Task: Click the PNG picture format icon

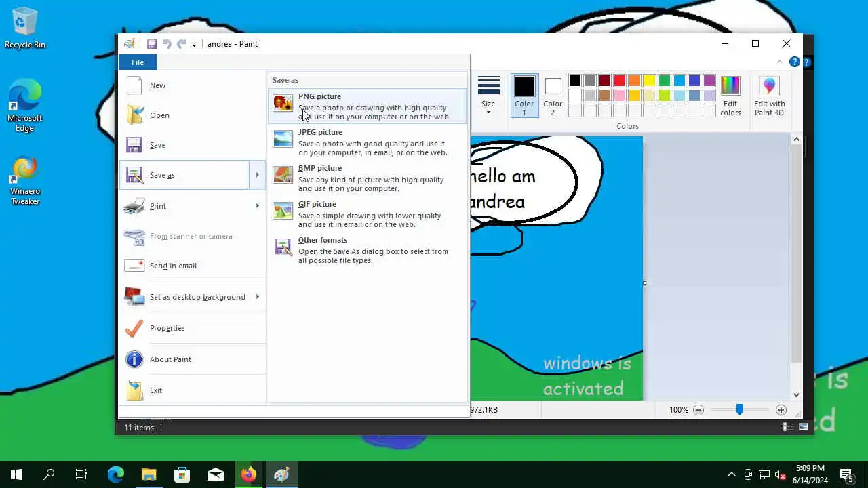Action: coord(283,103)
